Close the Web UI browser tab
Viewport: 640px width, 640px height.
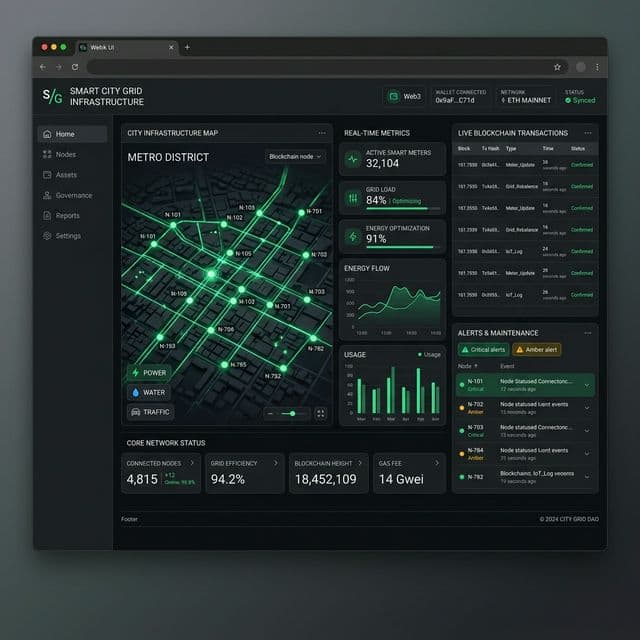click(x=171, y=47)
